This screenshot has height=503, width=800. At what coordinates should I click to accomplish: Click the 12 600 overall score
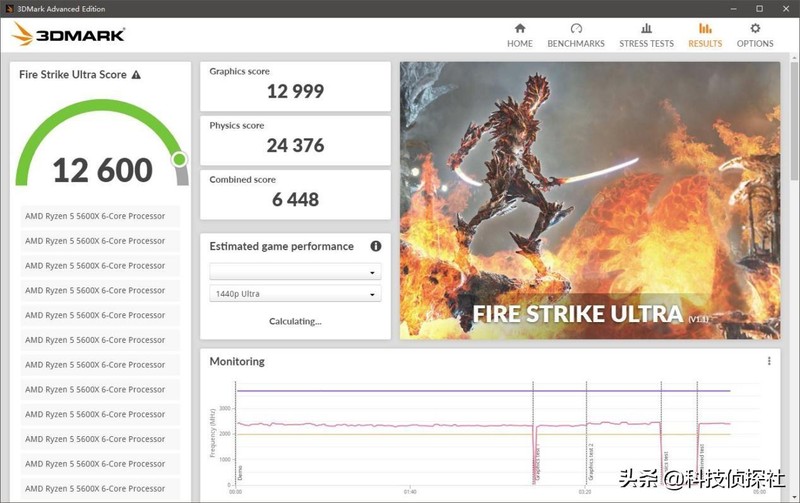pyautogui.click(x=103, y=170)
